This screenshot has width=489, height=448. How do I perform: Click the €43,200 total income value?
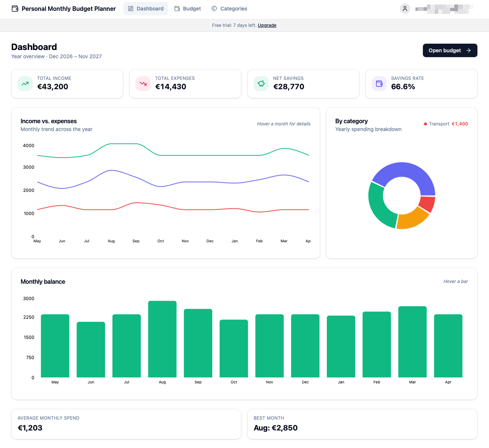[x=53, y=87]
